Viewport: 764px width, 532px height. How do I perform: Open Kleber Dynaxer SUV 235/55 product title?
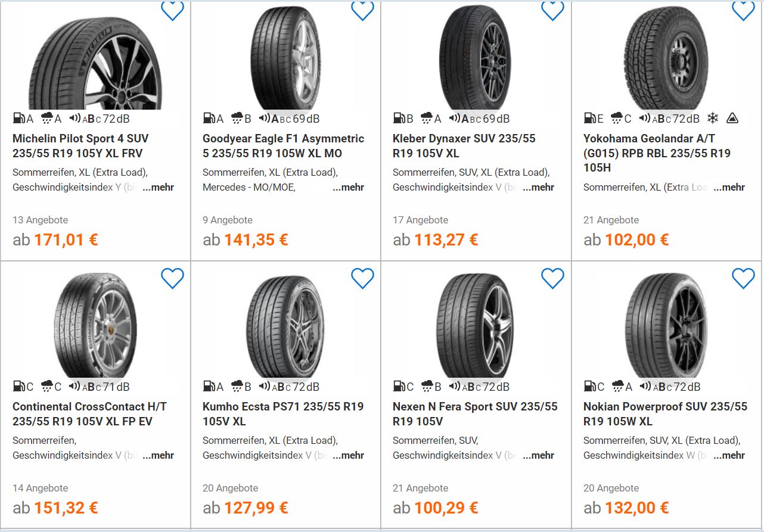[464, 146]
